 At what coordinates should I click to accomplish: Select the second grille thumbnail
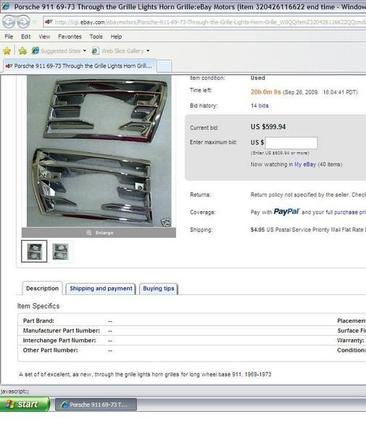click(x=61, y=251)
